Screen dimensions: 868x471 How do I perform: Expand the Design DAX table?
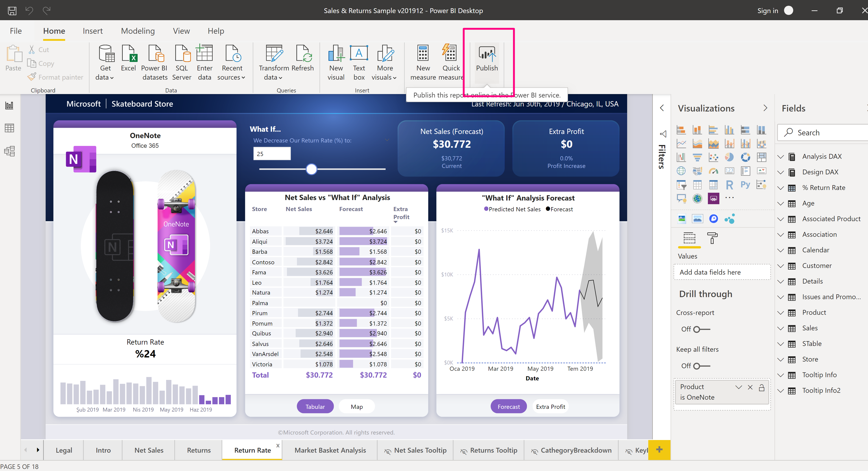pyautogui.click(x=780, y=172)
